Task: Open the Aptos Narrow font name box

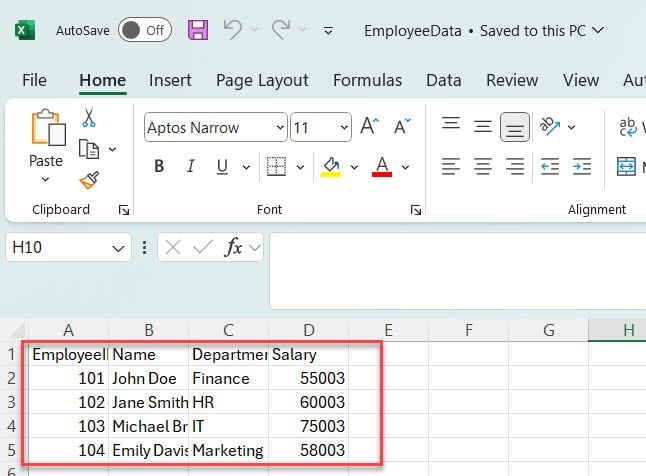Action: [215, 127]
